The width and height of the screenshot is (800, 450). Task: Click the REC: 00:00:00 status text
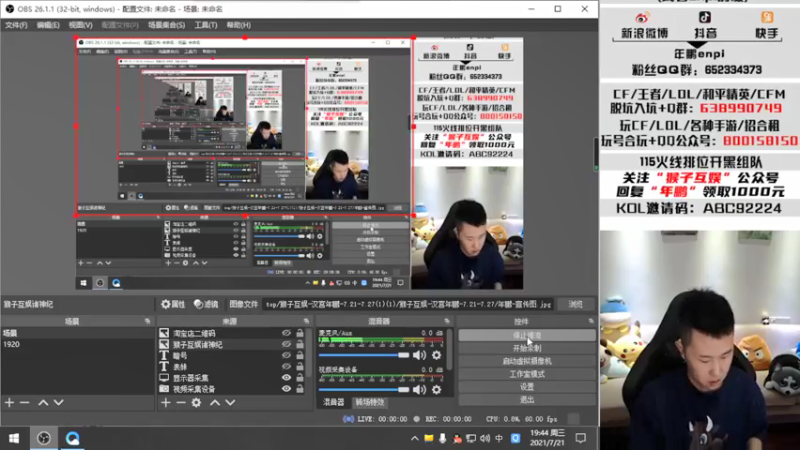[x=448, y=419]
